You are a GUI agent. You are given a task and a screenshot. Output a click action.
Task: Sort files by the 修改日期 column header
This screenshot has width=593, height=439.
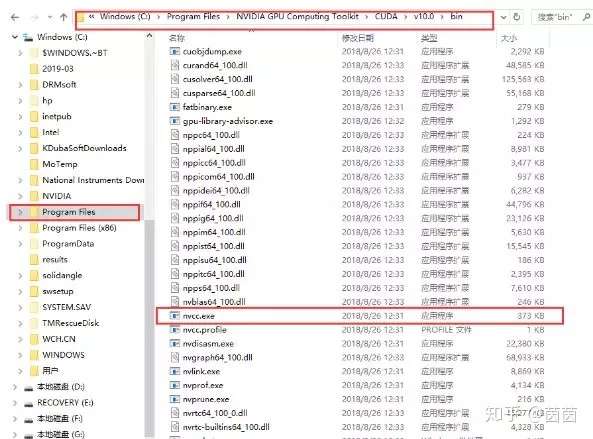click(358, 38)
